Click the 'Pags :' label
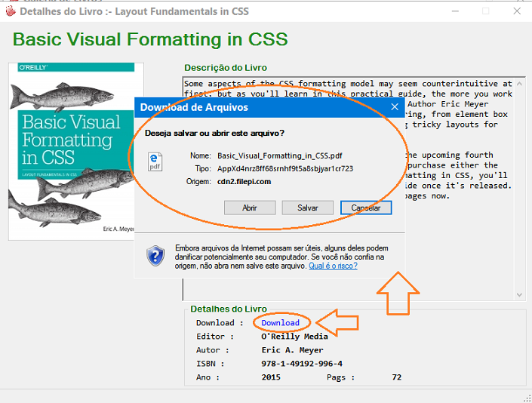The width and height of the screenshot is (532, 403). click(x=340, y=377)
